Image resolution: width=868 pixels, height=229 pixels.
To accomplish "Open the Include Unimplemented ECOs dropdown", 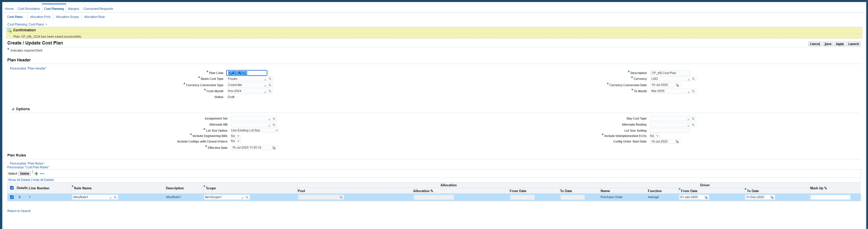I will tap(654, 136).
